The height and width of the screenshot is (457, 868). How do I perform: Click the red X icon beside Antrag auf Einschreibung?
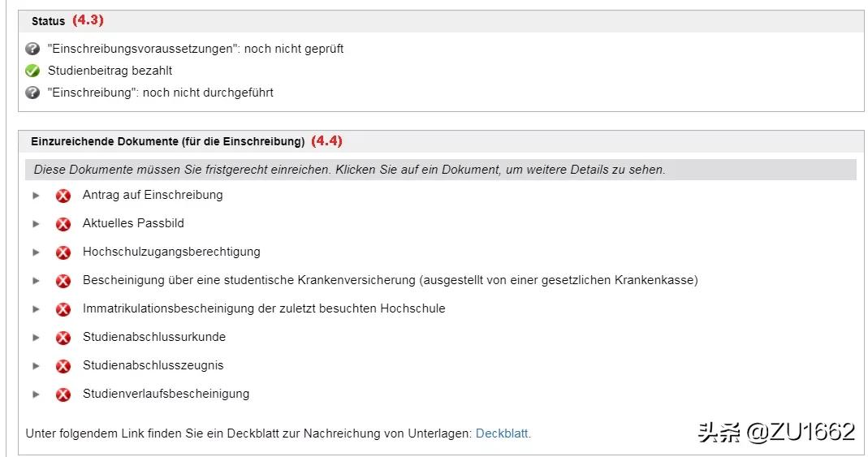click(x=63, y=196)
